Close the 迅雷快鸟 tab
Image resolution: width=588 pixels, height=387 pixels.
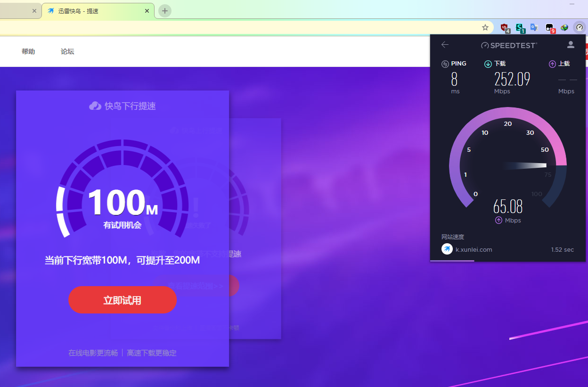pos(147,11)
